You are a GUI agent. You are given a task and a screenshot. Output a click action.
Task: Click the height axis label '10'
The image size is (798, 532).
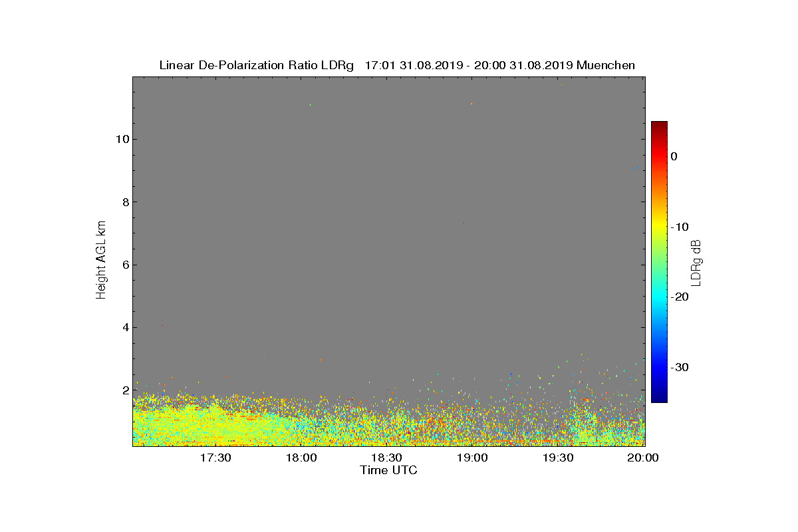[122, 139]
